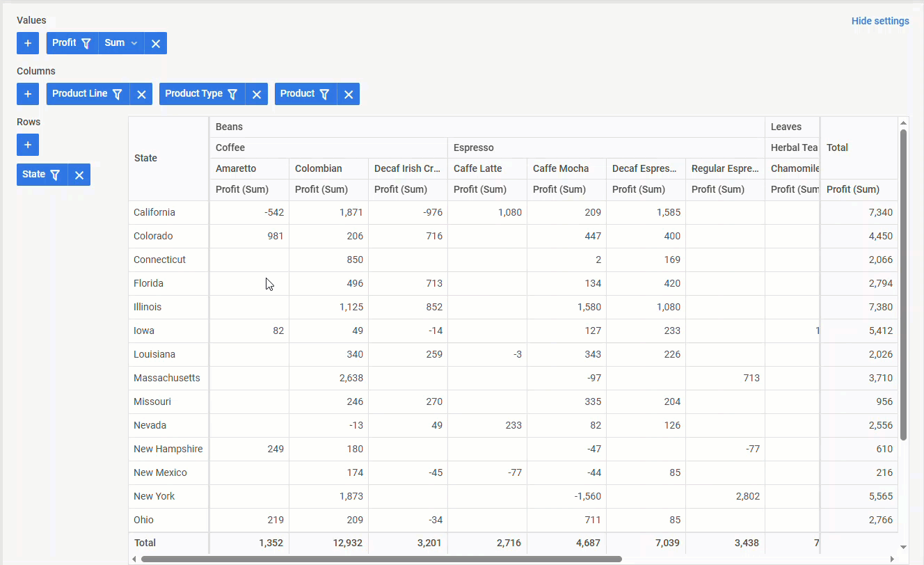Click the Nevada row label
Image resolution: width=924 pixels, height=565 pixels.
[x=168, y=426]
